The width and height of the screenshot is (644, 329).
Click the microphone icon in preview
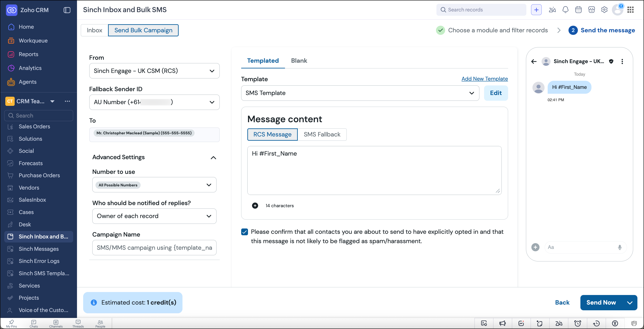point(620,247)
